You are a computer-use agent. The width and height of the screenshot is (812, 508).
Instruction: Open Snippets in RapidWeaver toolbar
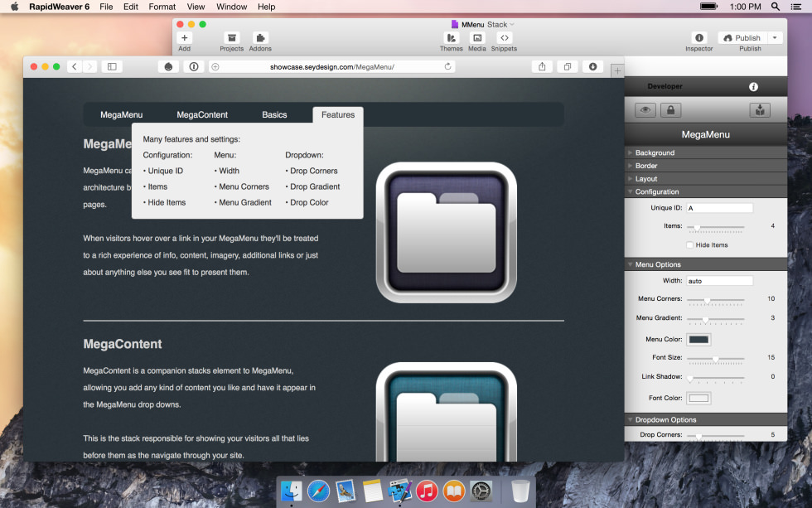(x=504, y=38)
